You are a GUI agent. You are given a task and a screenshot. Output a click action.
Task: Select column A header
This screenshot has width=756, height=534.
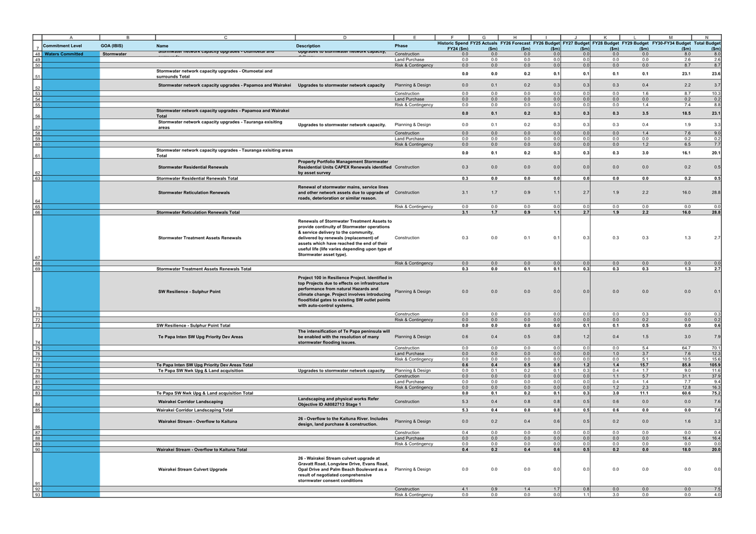click(71, 37)
